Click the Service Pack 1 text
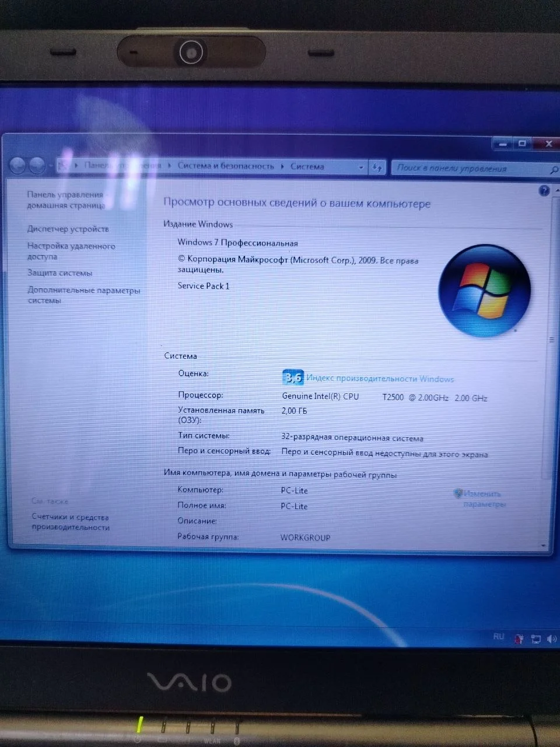 click(x=203, y=285)
